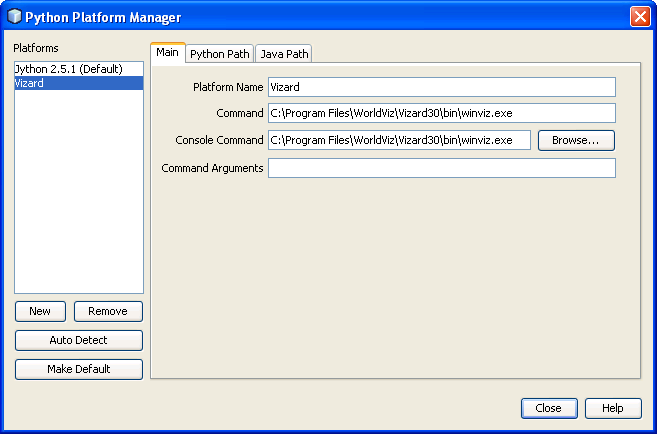657x434 pixels.
Task: Open the Java Path tab
Action: tap(284, 54)
